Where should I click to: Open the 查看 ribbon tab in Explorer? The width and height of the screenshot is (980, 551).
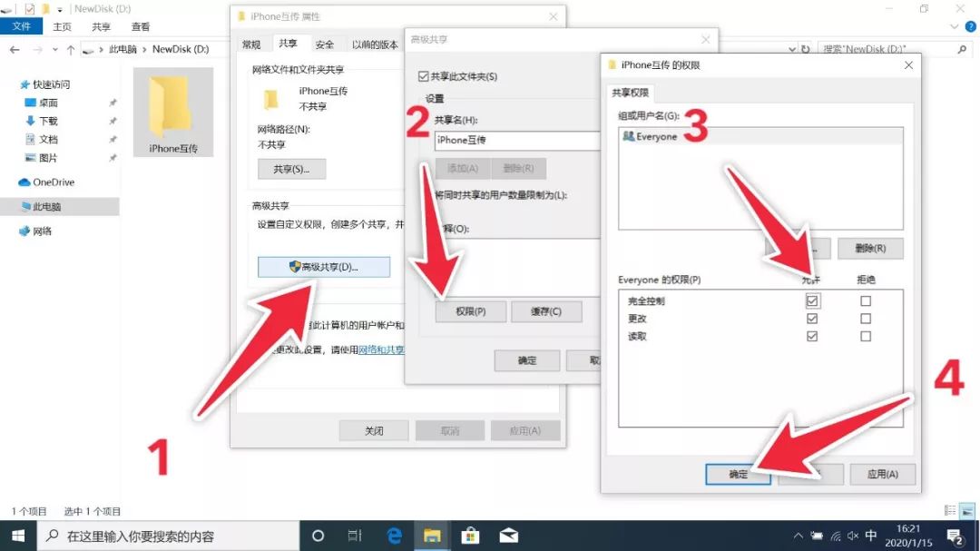(x=141, y=27)
